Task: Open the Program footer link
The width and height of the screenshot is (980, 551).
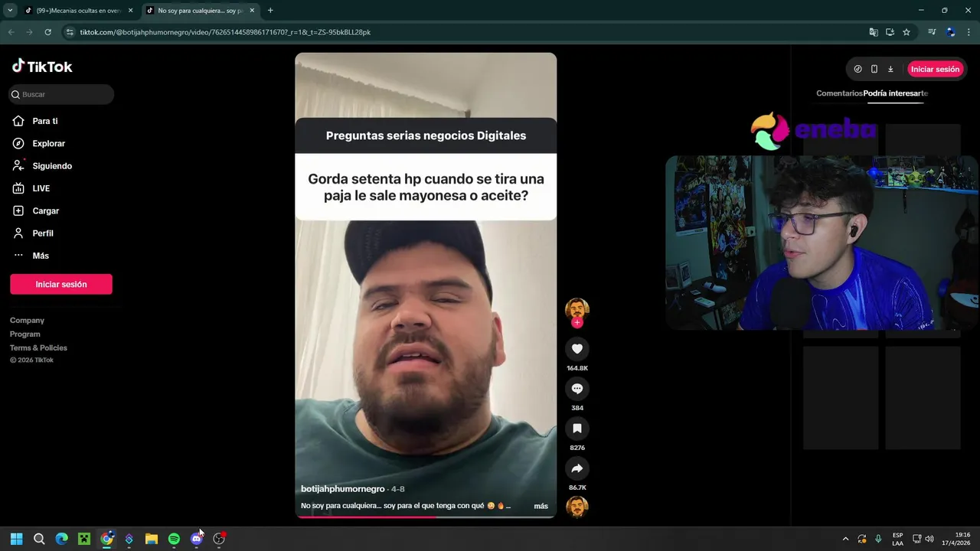Action: (25, 334)
